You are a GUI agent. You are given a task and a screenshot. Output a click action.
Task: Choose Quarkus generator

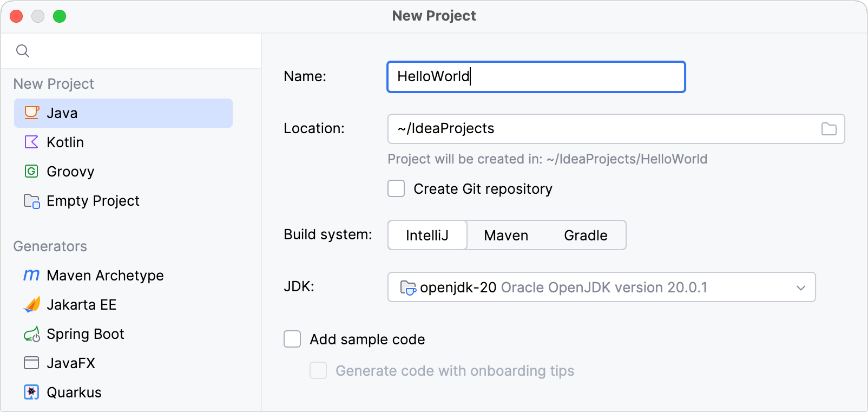point(123,393)
